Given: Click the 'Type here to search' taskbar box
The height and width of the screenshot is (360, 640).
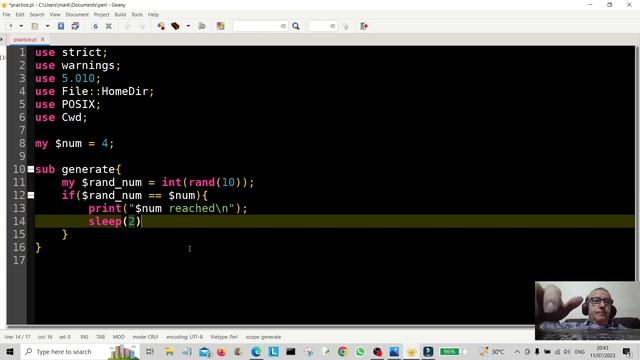Looking at the screenshot, I should click(80, 351).
